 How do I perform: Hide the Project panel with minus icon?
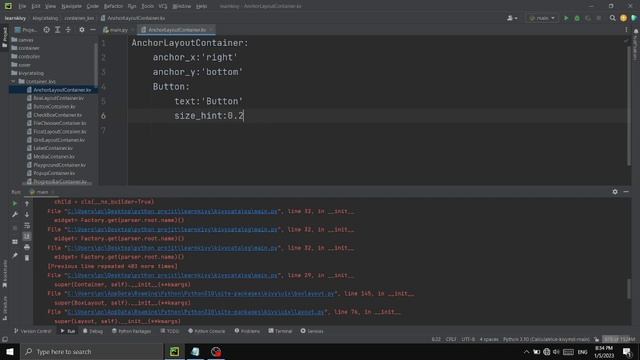(x=93, y=30)
